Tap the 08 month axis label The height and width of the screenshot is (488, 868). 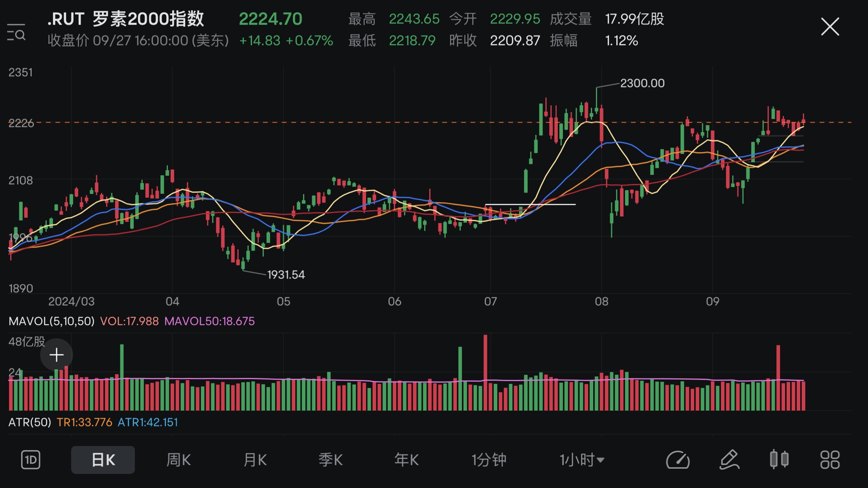pyautogui.click(x=602, y=301)
